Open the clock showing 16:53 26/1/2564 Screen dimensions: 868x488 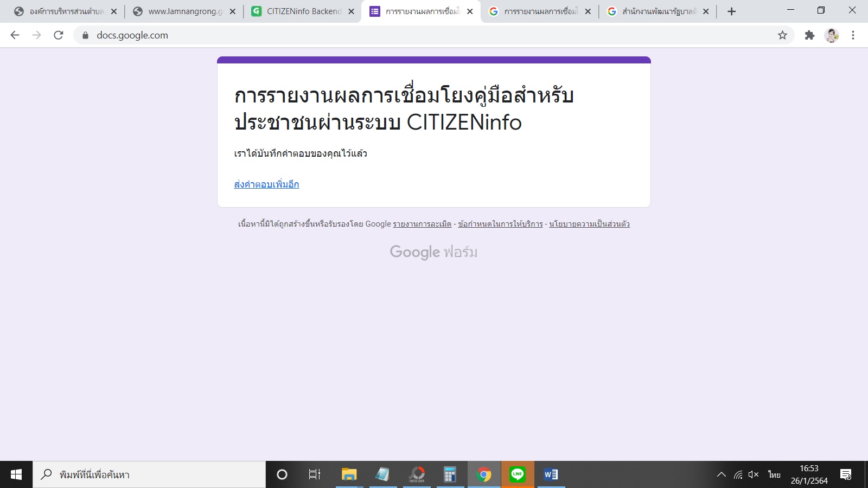809,474
